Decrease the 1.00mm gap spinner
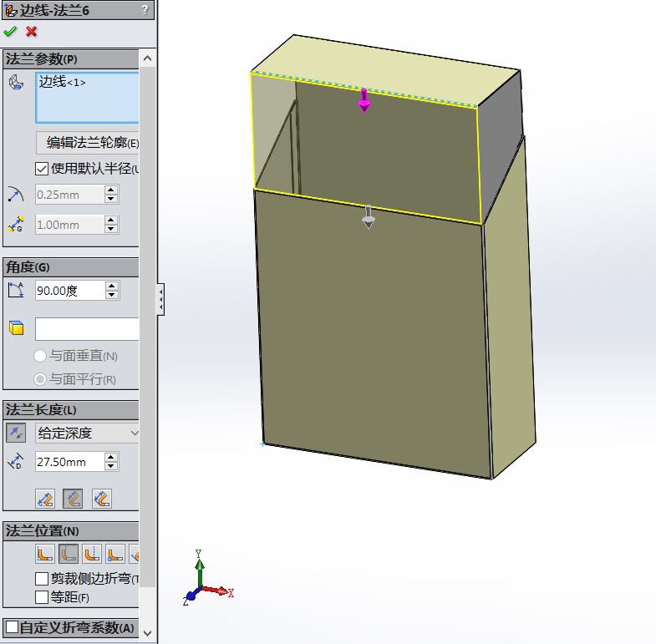The width and height of the screenshot is (656, 644). [x=111, y=229]
